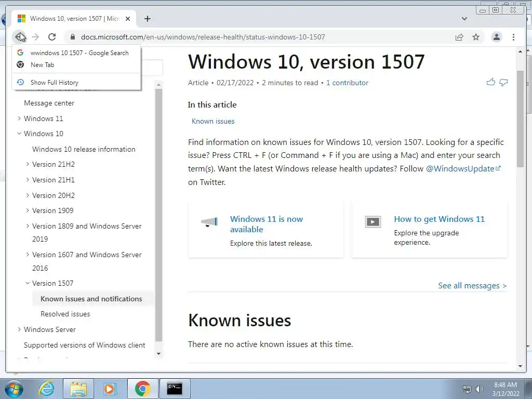Image resolution: width=532 pixels, height=399 pixels.
Task: Open the @WindowsUpdate Twitter link
Action: click(x=463, y=169)
